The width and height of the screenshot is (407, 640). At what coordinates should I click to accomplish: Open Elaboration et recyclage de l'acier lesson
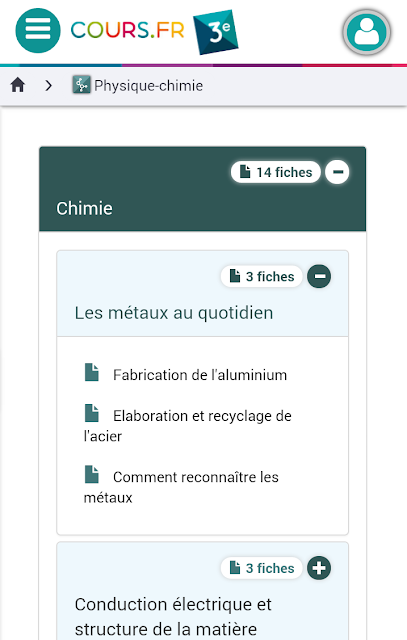[188, 426]
